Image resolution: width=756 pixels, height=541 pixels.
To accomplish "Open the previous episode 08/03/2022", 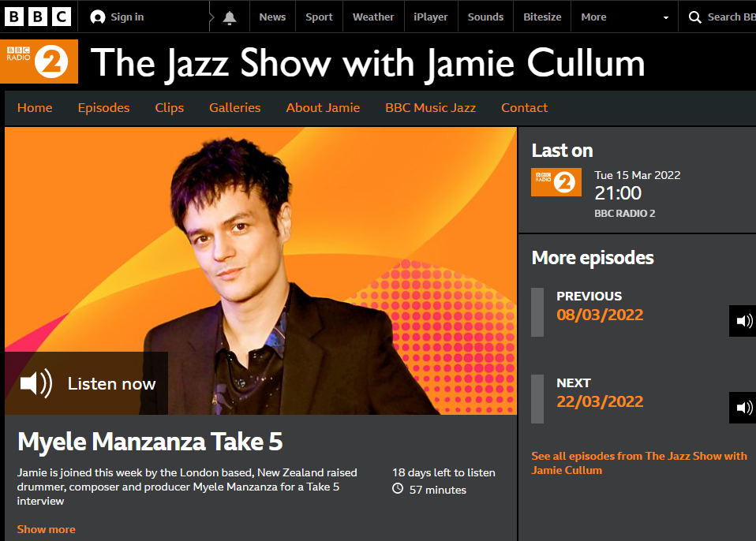I will 600,315.
